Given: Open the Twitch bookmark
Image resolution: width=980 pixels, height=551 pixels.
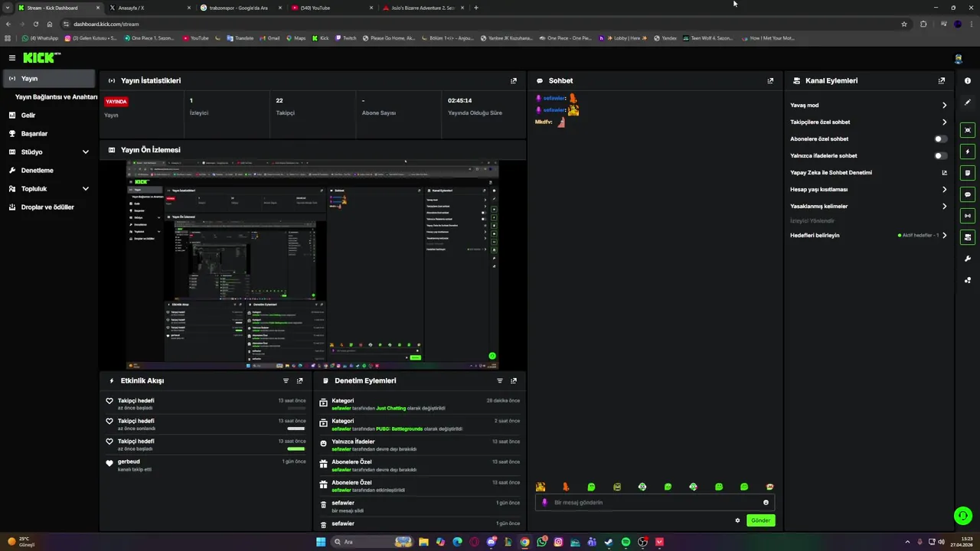Looking at the screenshot, I should coord(345,38).
